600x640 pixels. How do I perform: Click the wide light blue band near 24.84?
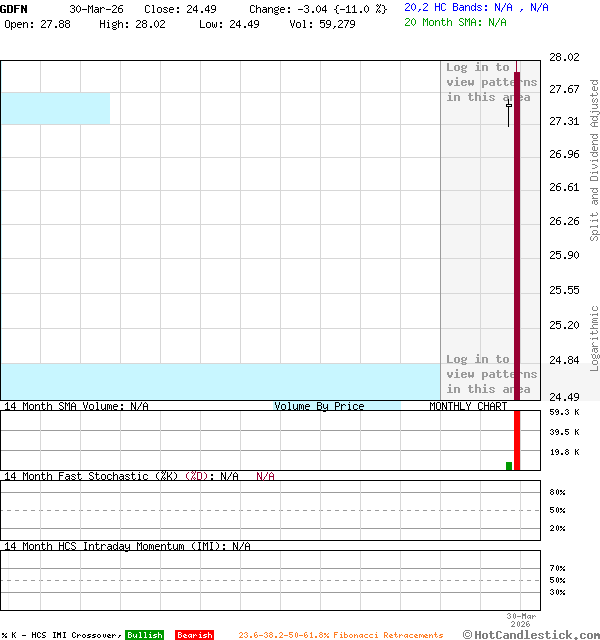tap(220, 381)
